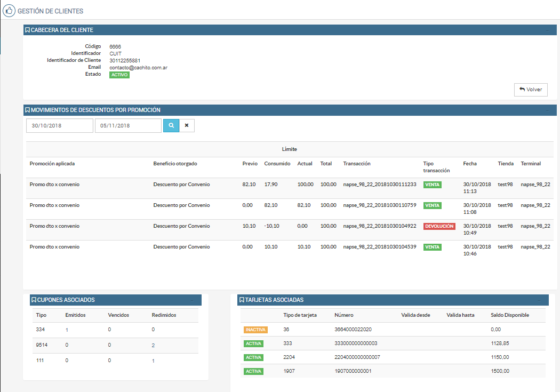560x392 pixels.
Task: Open redeemed coupons link for type 9514
Action: coord(153,345)
